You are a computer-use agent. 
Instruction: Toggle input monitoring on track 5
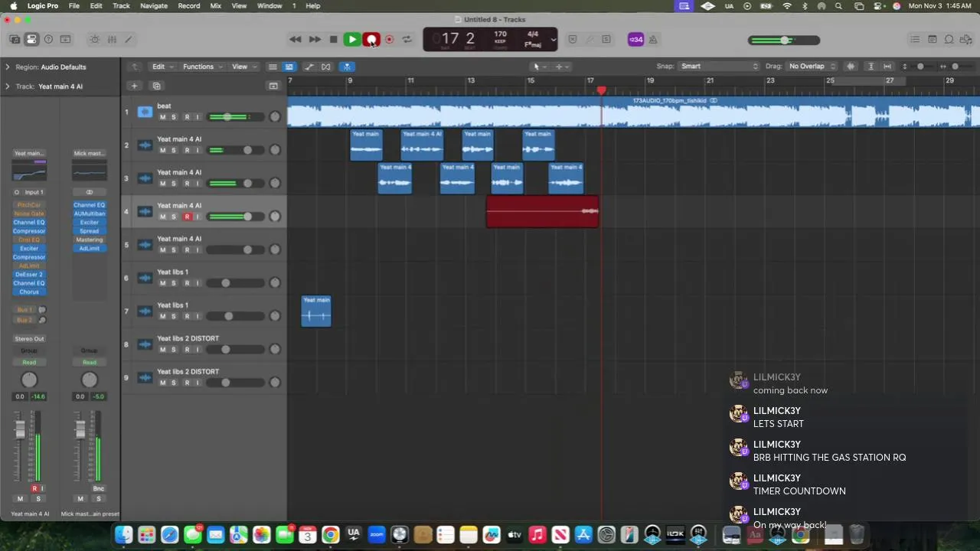point(198,250)
